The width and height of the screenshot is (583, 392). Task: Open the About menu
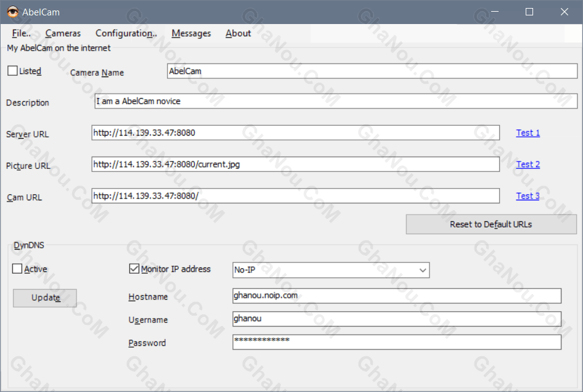238,33
